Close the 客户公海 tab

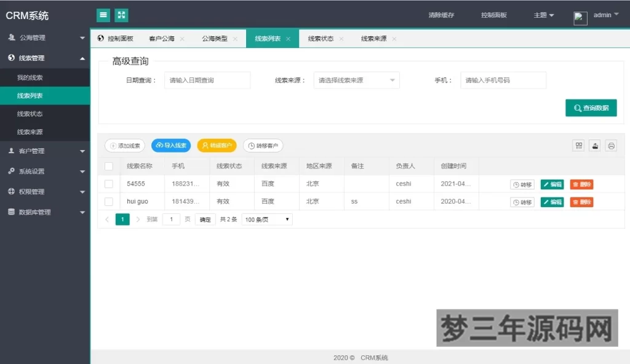pyautogui.click(x=182, y=39)
